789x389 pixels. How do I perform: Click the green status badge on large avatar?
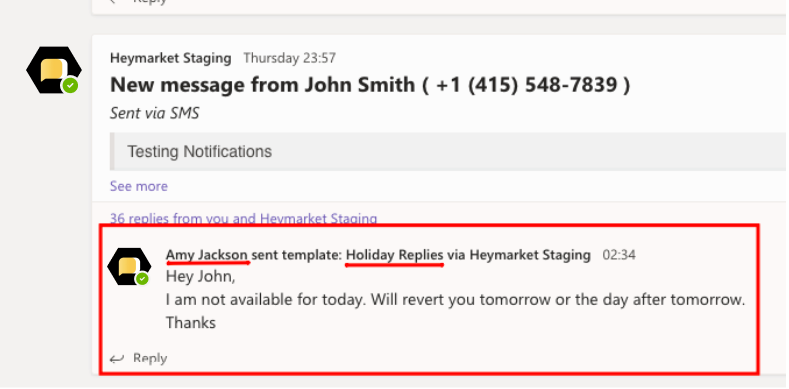coord(70,86)
